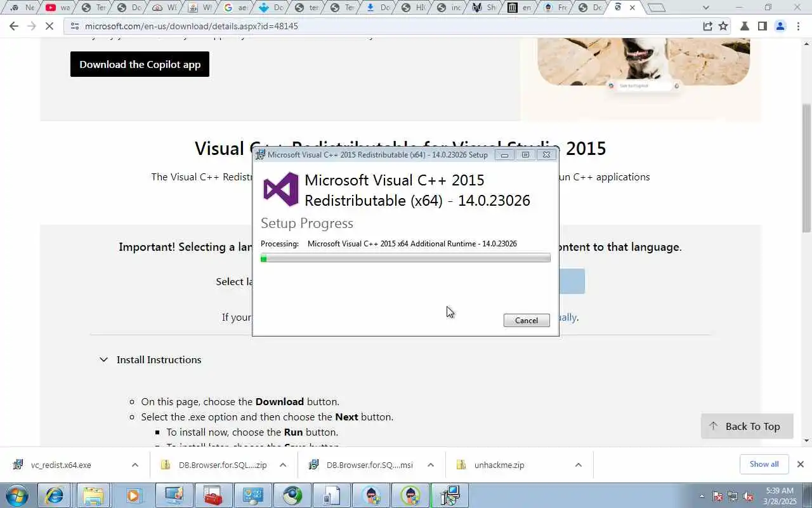Viewport: 812px width, 508px height.
Task: View site information icon
Action: click(75, 26)
